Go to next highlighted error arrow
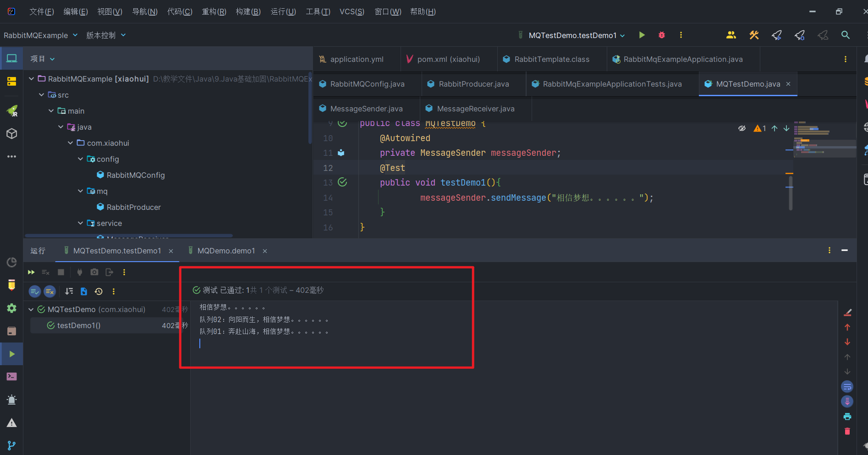Viewport: 868px width, 455px height. (x=786, y=128)
